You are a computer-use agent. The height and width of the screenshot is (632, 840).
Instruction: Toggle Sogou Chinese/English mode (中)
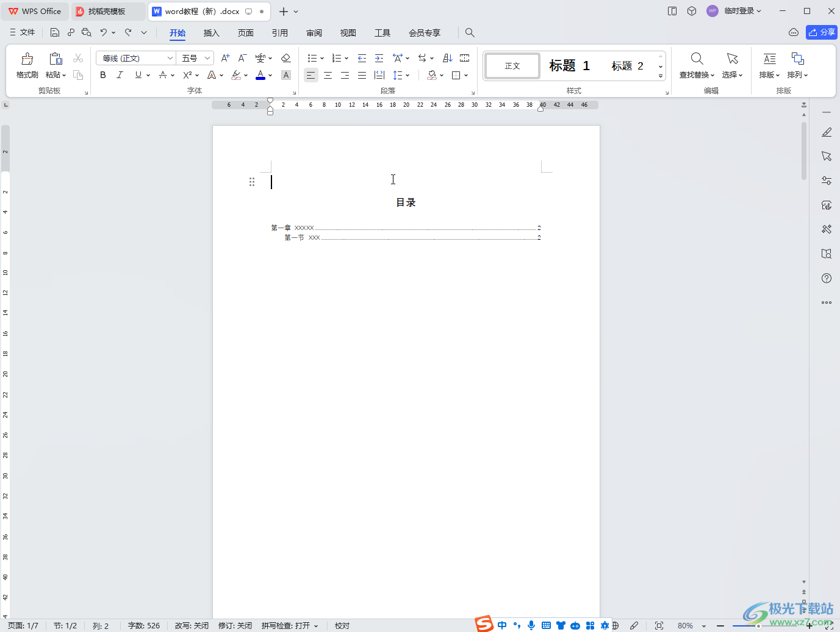click(x=502, y=625)
